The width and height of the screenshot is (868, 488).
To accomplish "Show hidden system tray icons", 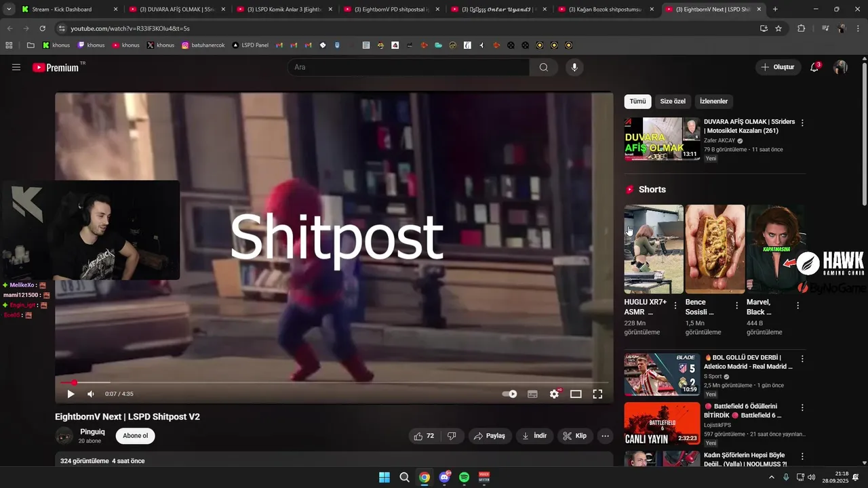I will point(771,477).
